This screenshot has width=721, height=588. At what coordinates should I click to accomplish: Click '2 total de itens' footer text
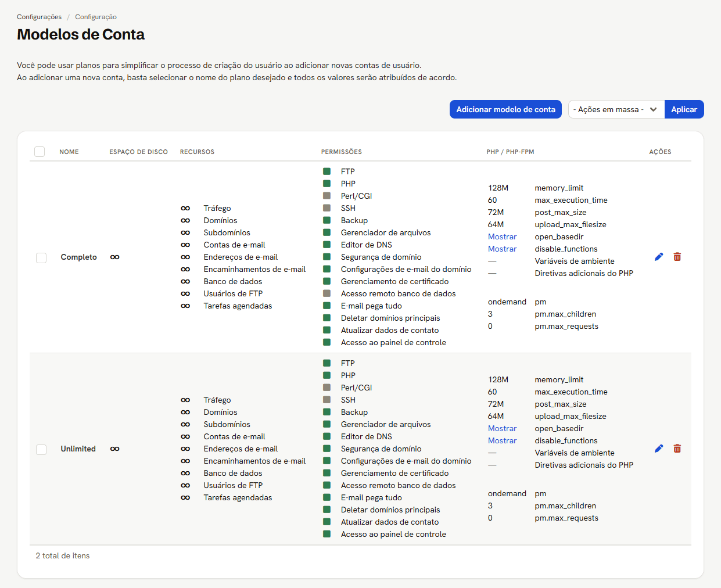click(63, 555)
